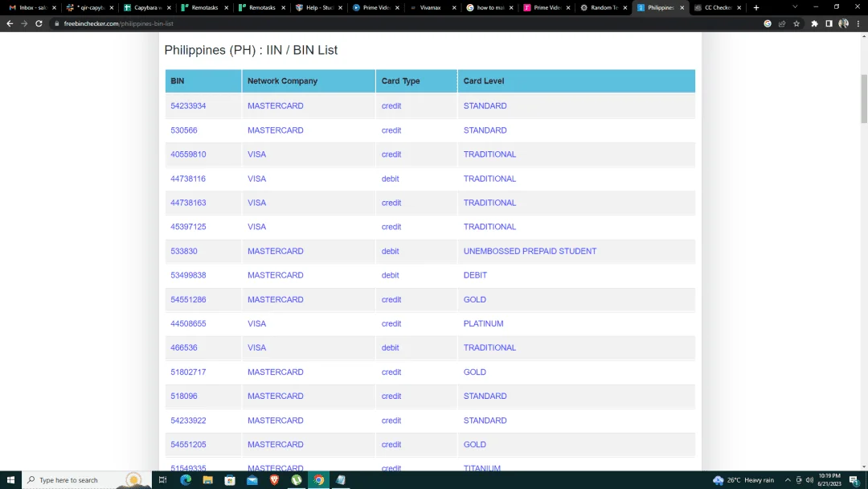
Task: Go back with browser back arrow
Action: point(10,24)
